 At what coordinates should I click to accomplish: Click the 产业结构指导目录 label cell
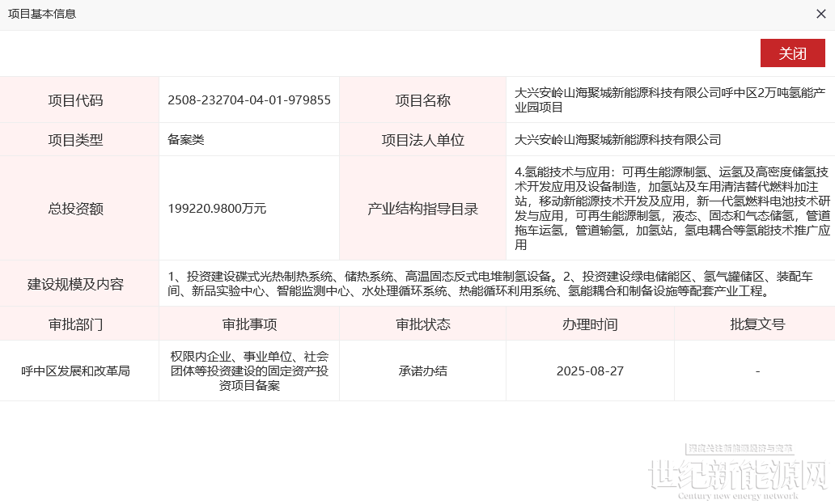(422, 209)
